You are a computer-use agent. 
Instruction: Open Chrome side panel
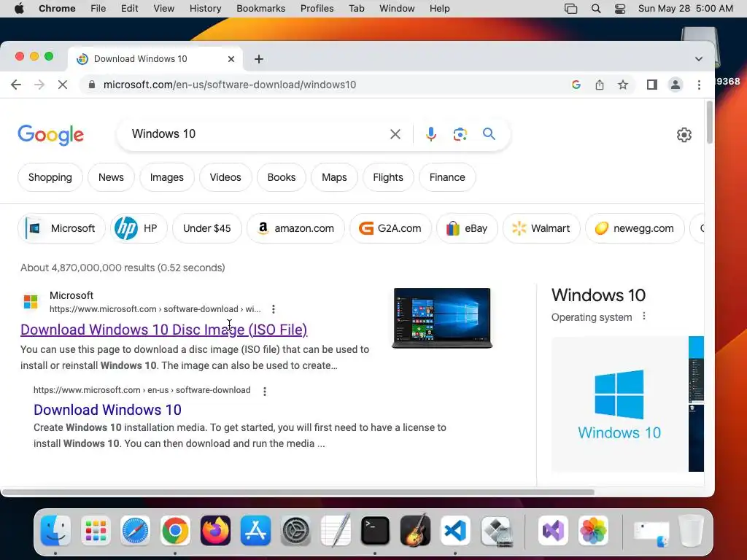[x=651, y=85]
